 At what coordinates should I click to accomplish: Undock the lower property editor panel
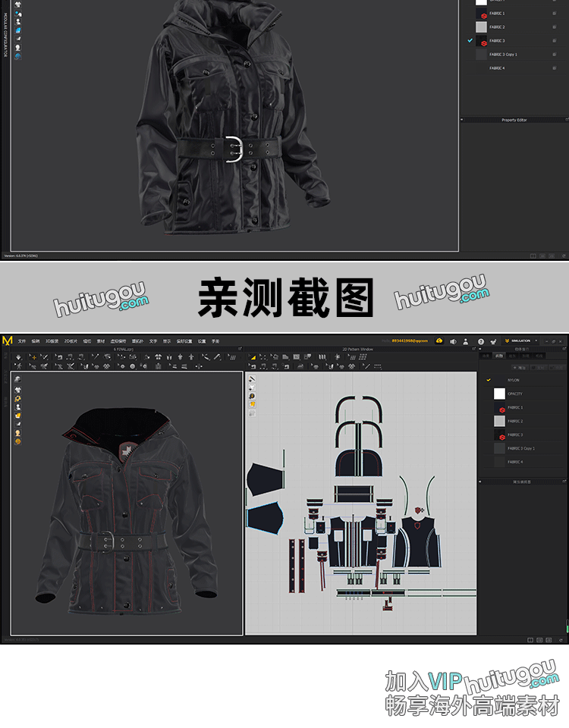(x=564, y=482)
